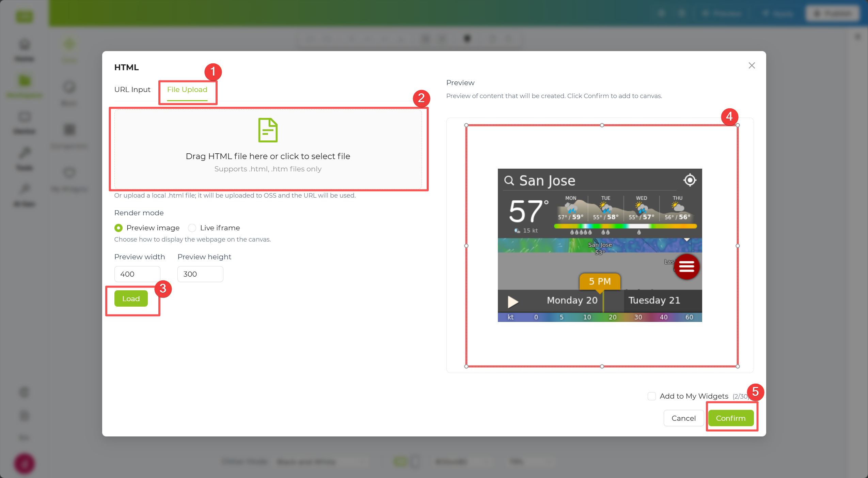Screen dimensions: 868x478
Task: Click the location target icon in weather preview
Action: point(690,180)
